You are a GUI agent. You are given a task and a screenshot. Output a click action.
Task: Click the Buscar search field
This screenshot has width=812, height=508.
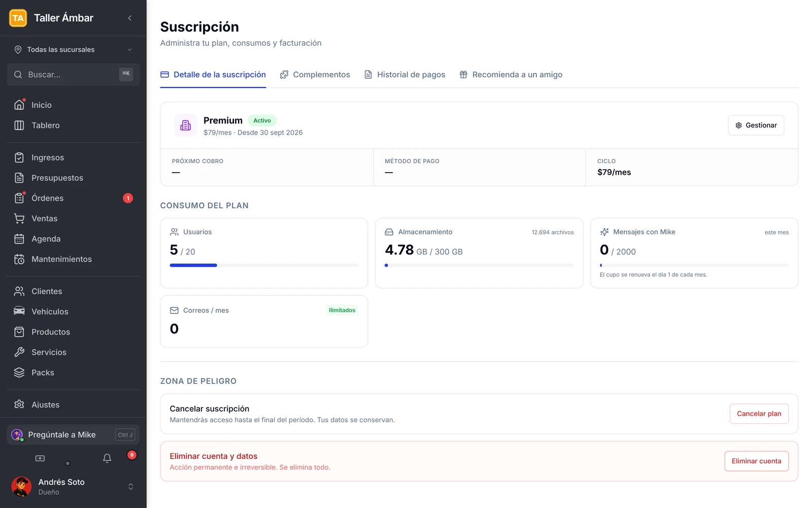pyautogui.click(x=73, y=75)
